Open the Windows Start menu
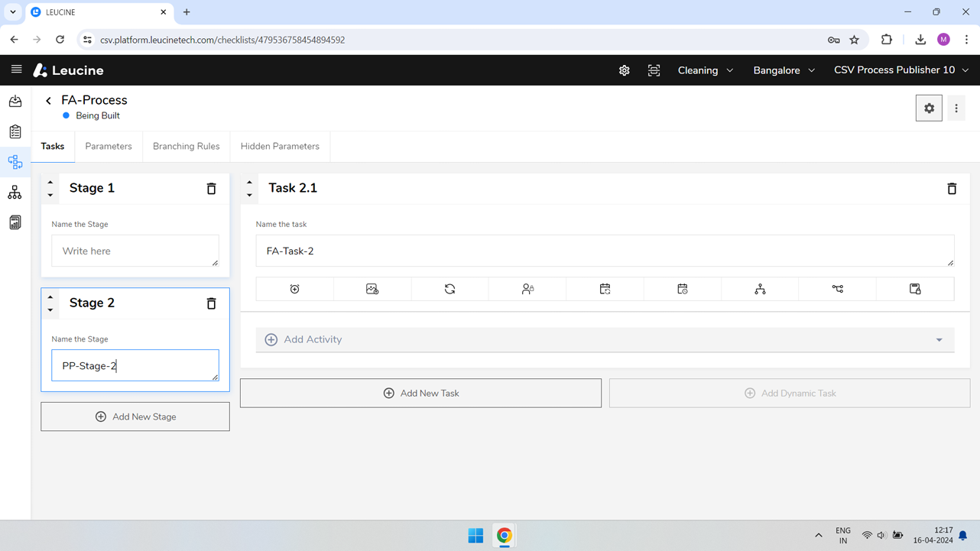This screenshot has height=551, width=980. tap(475, 536)
